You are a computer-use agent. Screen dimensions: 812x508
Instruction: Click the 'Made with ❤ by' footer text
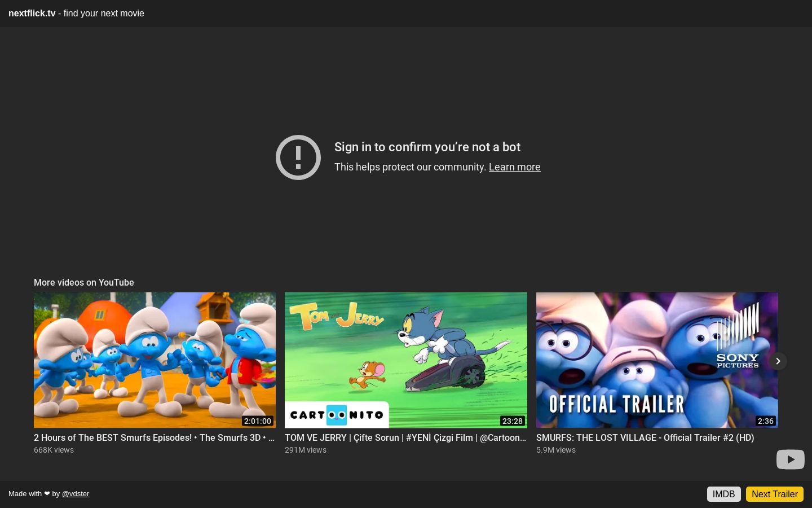[x=34, y=494]
